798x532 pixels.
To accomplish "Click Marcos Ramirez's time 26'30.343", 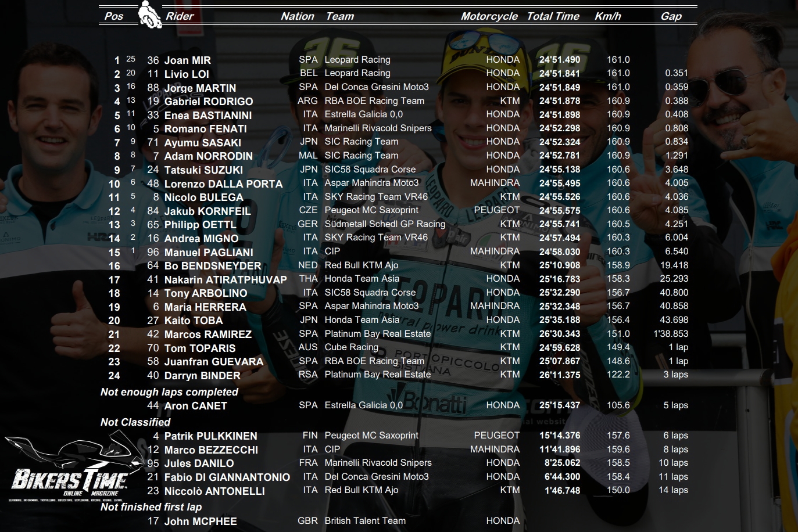I will click(560, 334).
